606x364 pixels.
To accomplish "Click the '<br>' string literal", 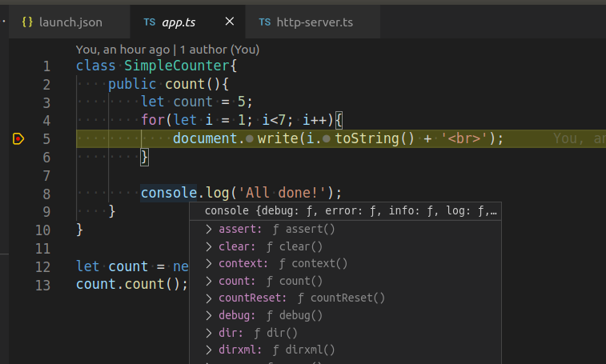I will pos(464,138).
